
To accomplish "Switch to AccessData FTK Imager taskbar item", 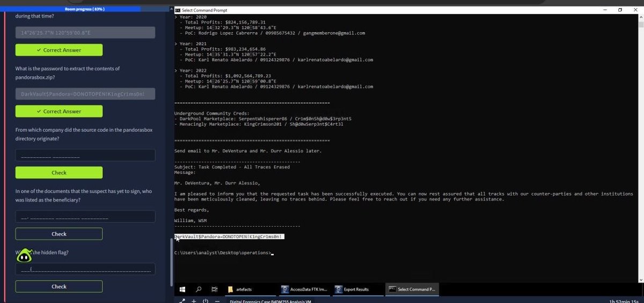I will coord(304,289).
